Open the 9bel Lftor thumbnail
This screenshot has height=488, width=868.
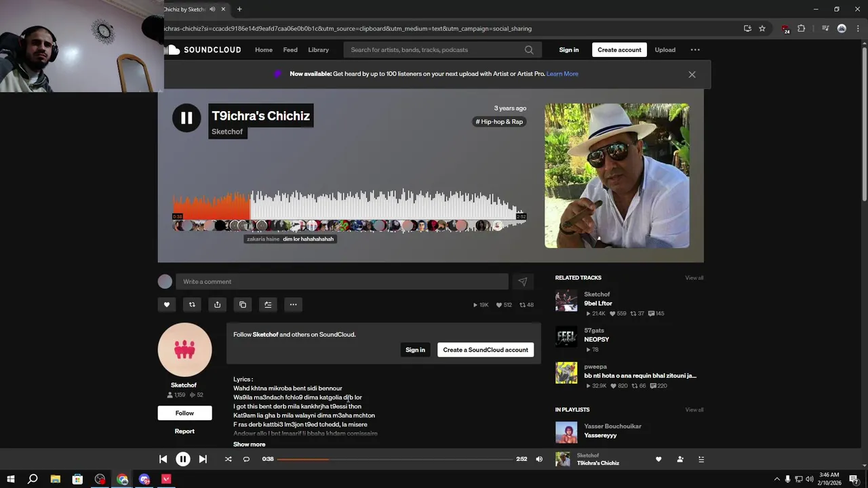[x=566, y=301]
